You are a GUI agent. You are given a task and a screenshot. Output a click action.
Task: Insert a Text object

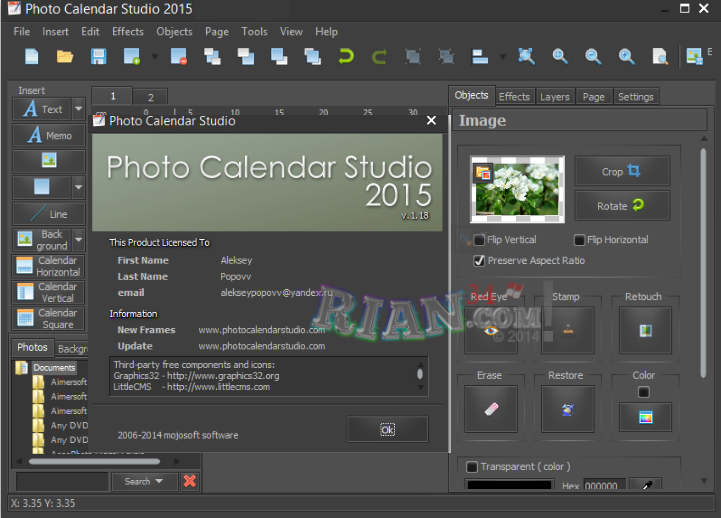click(x=42, y=109)
